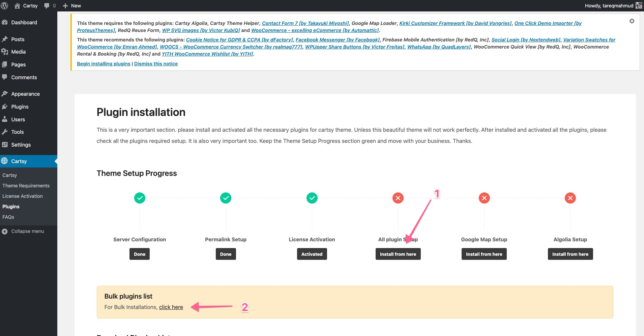Click the Settings icon in sidebar
644x336 pixels.
coord(5,145)
